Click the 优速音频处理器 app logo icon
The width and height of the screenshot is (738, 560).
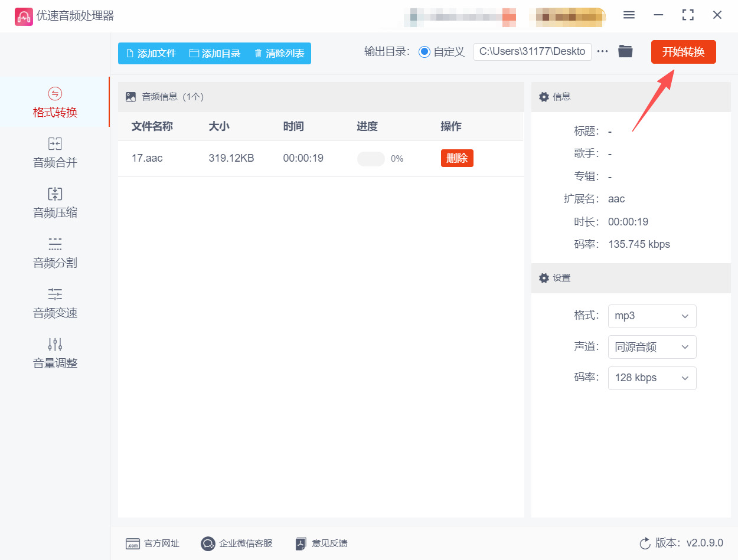pyautogui.click(x=24, y=17)
